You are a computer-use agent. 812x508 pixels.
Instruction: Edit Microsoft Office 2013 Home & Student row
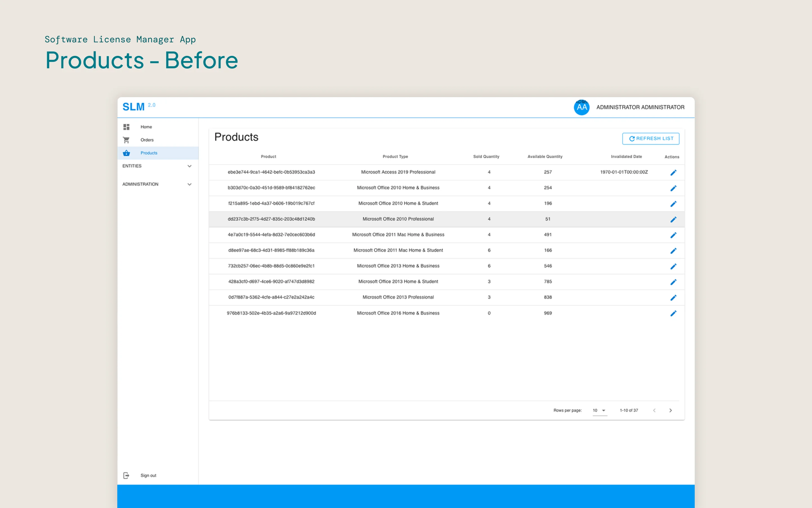tap(673, 282)
